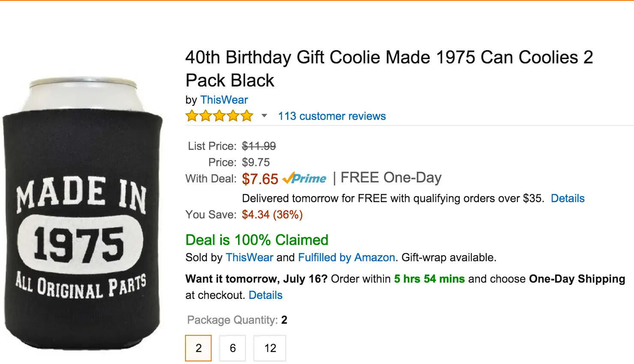
Task: Select package quantity 2 option
Action: (x=198, y=348)
